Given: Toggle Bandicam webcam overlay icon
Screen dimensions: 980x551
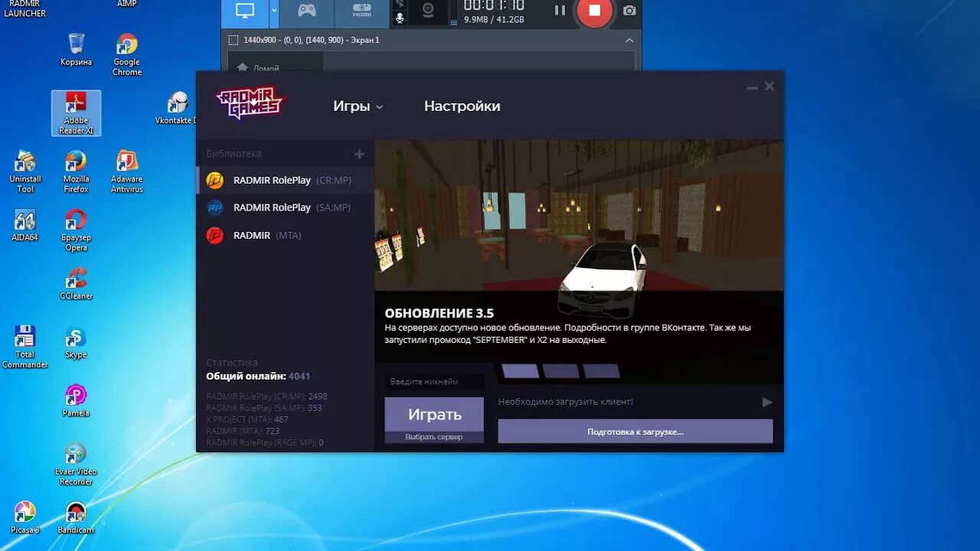Looking at the screenshot, I should (429, 11).
